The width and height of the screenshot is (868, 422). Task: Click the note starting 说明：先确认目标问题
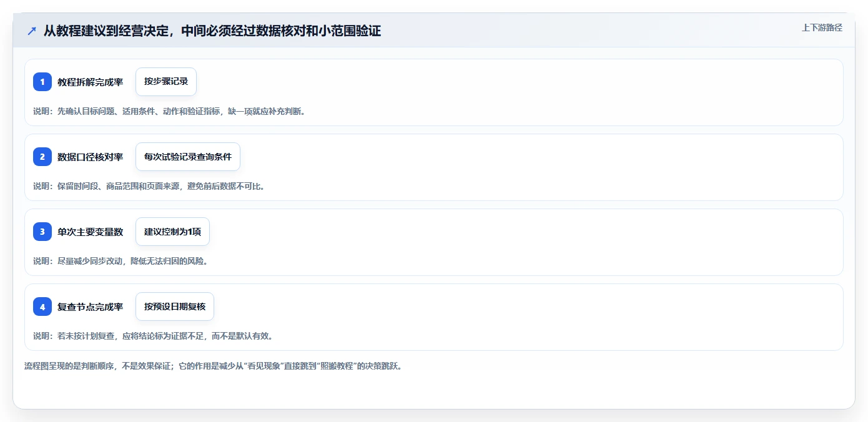(169, 111)
